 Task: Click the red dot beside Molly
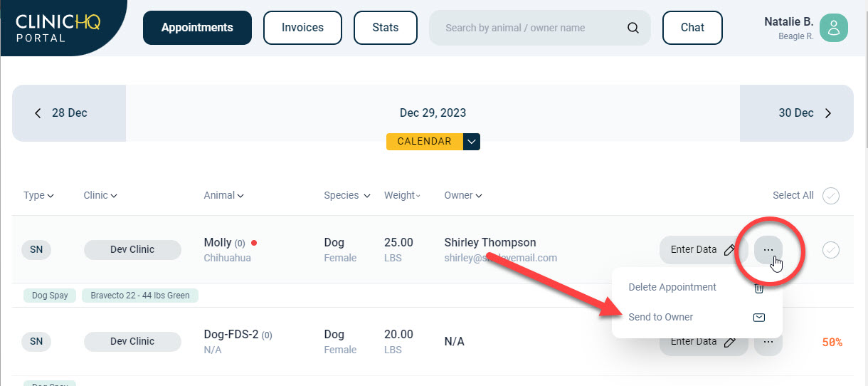click(254, 243)
